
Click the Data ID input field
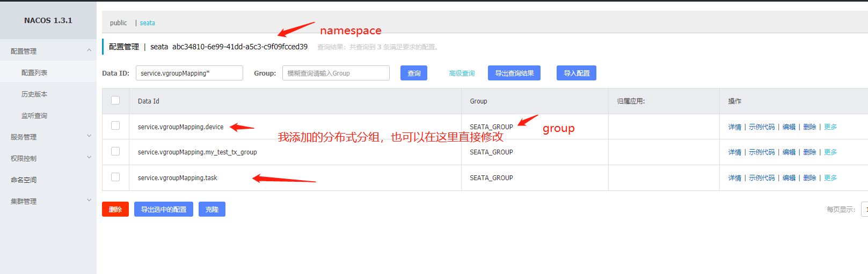[x=189, y=73]
